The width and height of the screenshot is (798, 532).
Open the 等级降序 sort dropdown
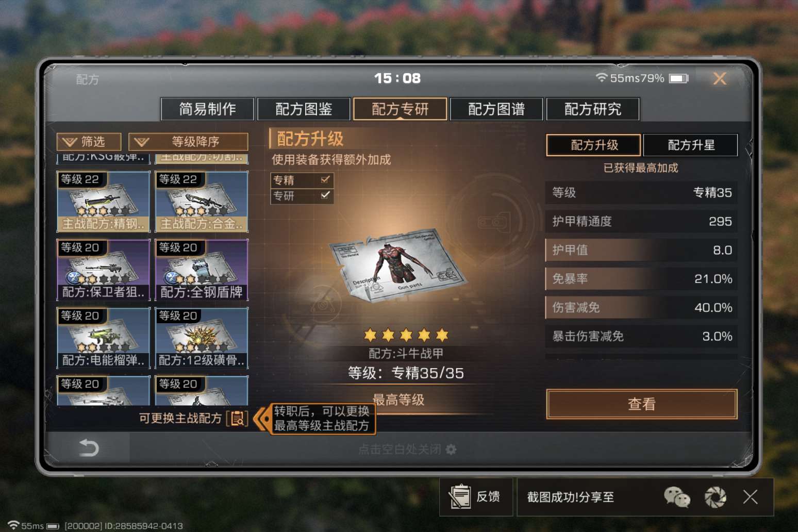click(188, 142)
